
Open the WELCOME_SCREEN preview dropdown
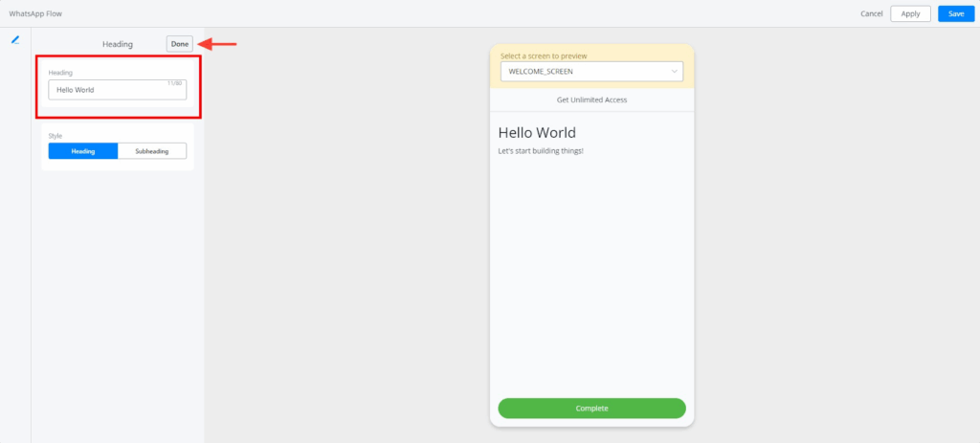point(590,72)
